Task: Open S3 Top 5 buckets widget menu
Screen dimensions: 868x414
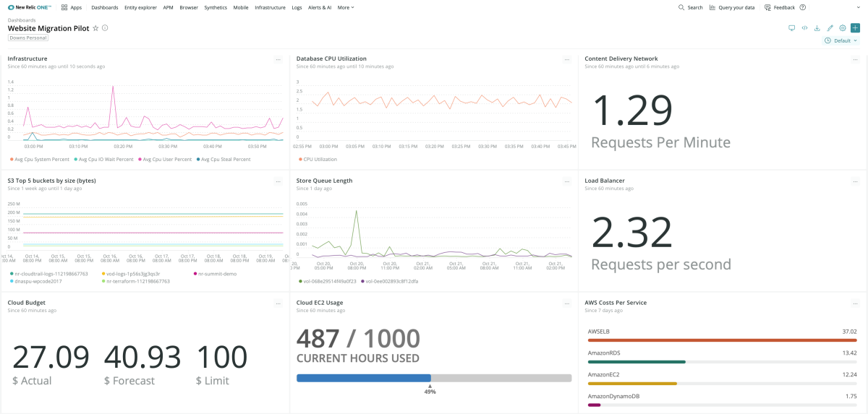Action: click(278, 181)
